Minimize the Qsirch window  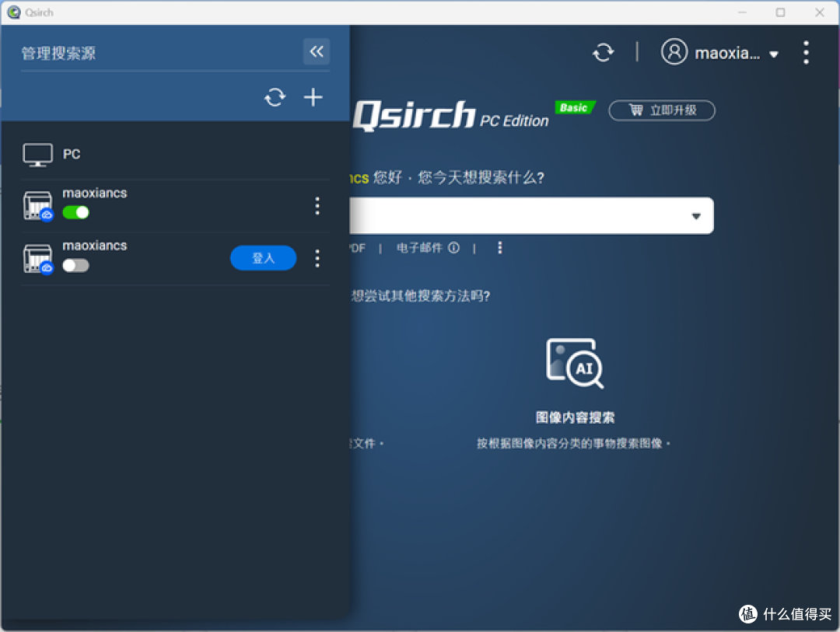(742, 12)
